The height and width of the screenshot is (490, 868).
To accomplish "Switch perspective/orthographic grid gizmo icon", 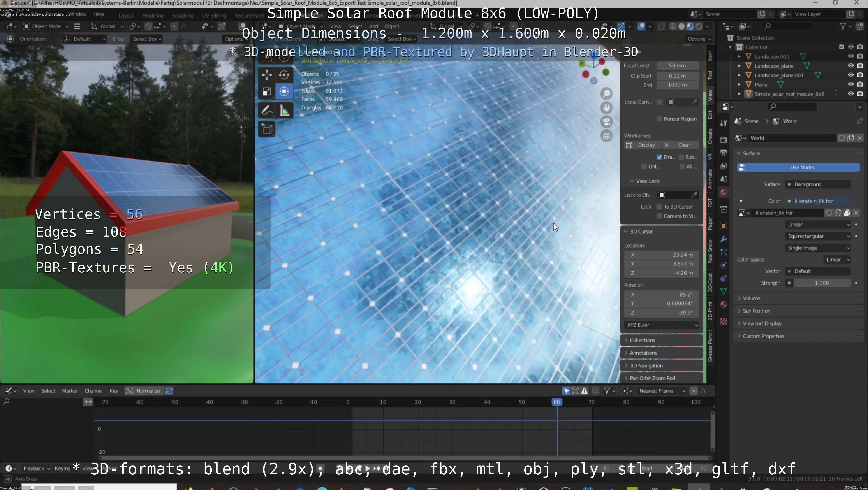I will 607,136.
